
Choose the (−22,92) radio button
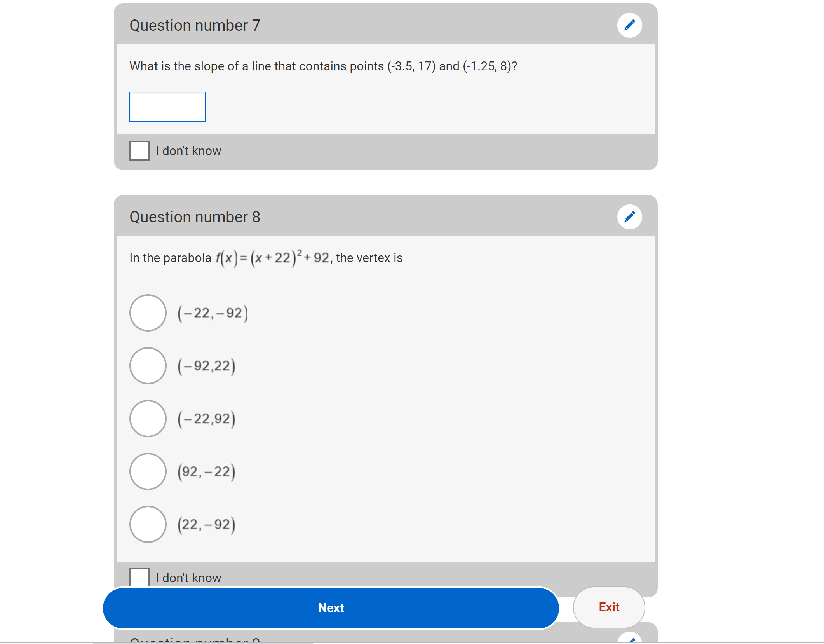[148, 419]
